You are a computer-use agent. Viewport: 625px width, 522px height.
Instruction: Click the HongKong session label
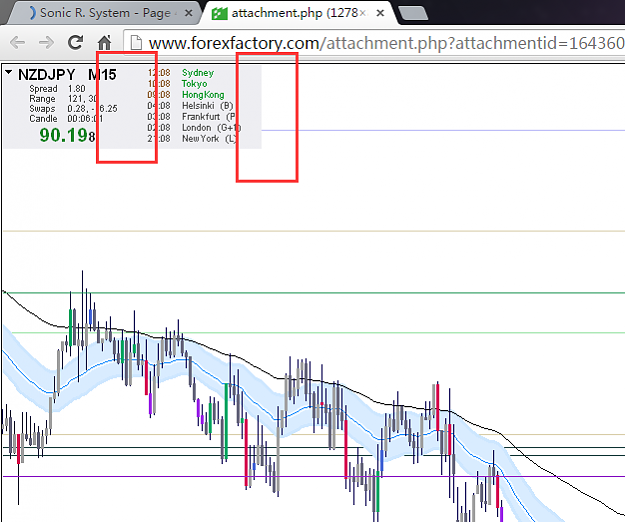tap(203, 95)
